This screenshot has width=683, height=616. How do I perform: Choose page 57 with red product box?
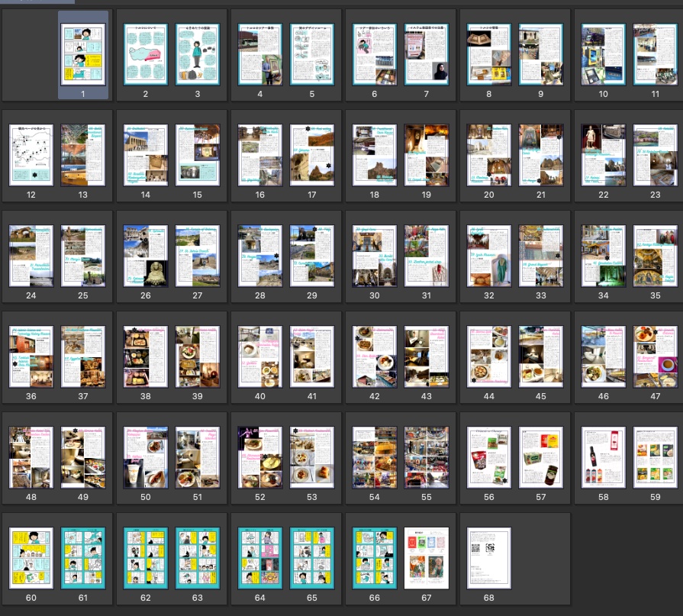[540, 457]
